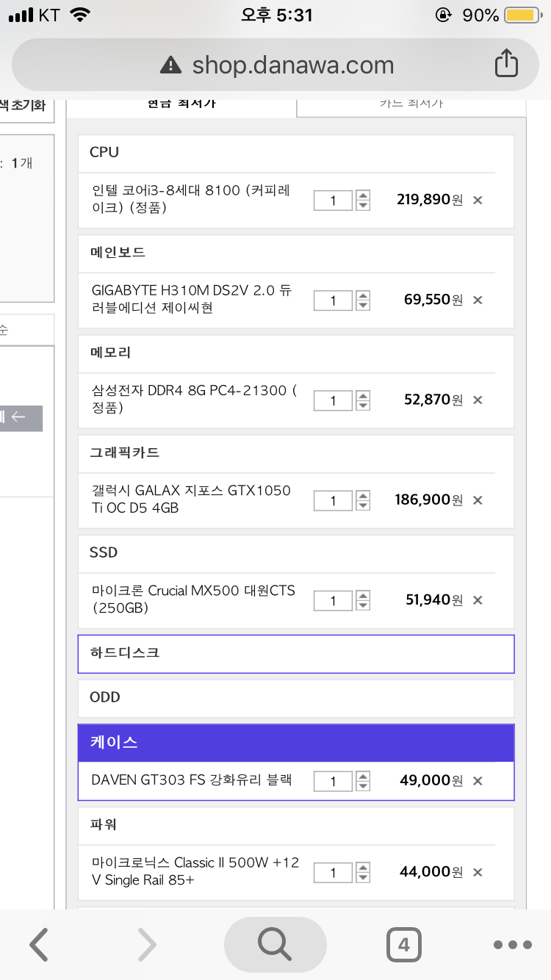Remove the Intel Core i3-8100 CPU item
Screen dimensions: 551x980
[478, 200]
